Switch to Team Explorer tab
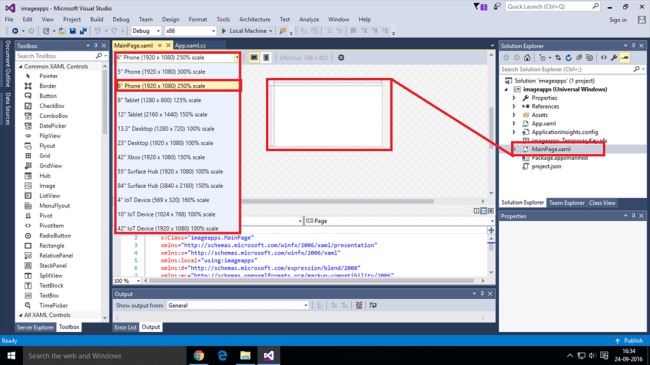The width and height of the screenshot is (650, 365). [x=566, y=203]
